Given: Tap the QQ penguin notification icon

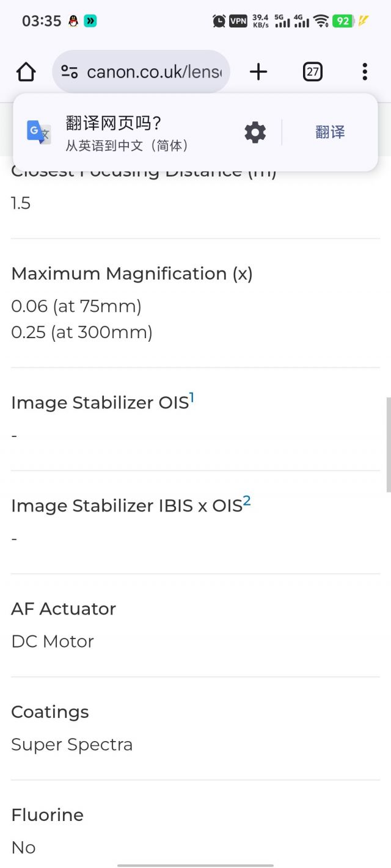Looking at the screenshot, I should [73, 21].
